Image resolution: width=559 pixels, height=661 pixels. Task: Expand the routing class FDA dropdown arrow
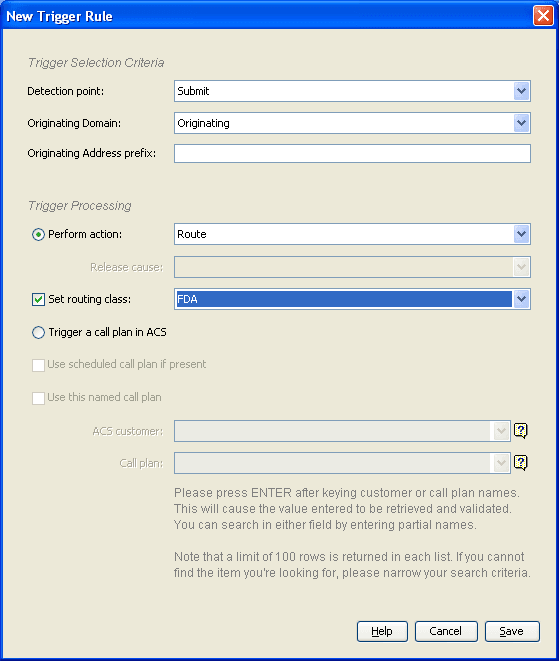[x=521, y=299]
